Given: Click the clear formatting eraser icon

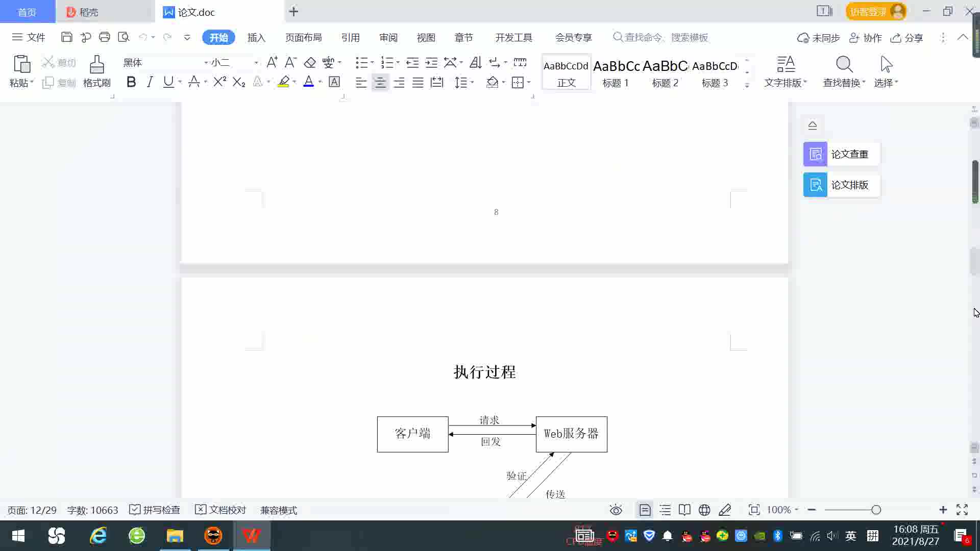Looking at the screenshot, I should coord(310,62).
